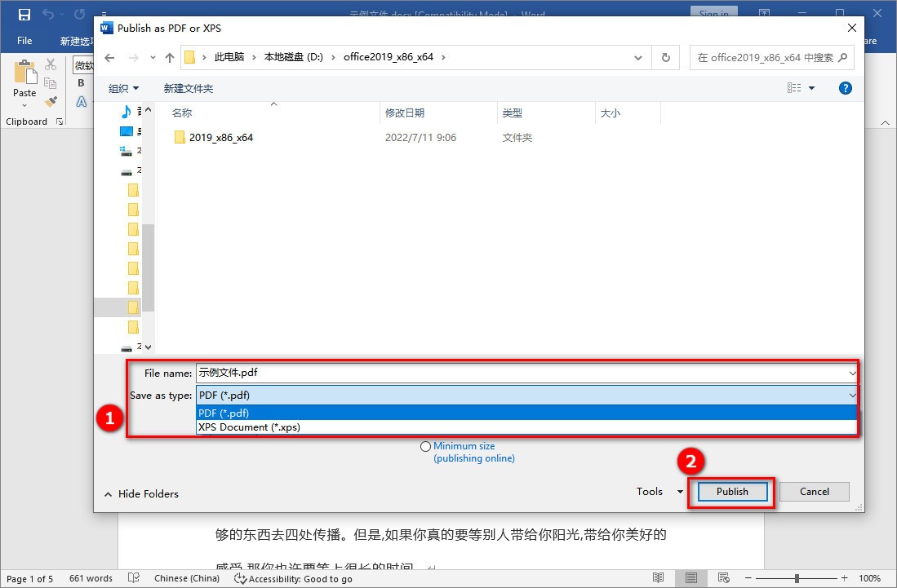Screen dimensions: 897x588
Task: Switch to Web Layout using the status bar icon
Action: point(723,578)
